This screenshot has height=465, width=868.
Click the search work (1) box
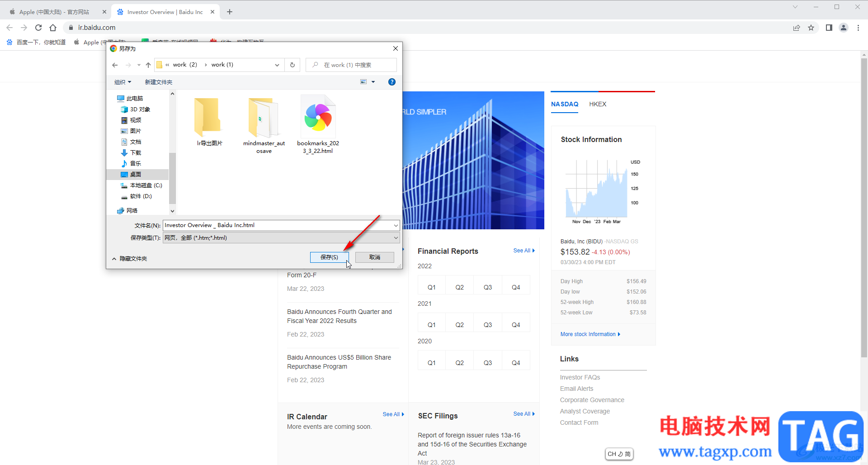tap(351, 65)
